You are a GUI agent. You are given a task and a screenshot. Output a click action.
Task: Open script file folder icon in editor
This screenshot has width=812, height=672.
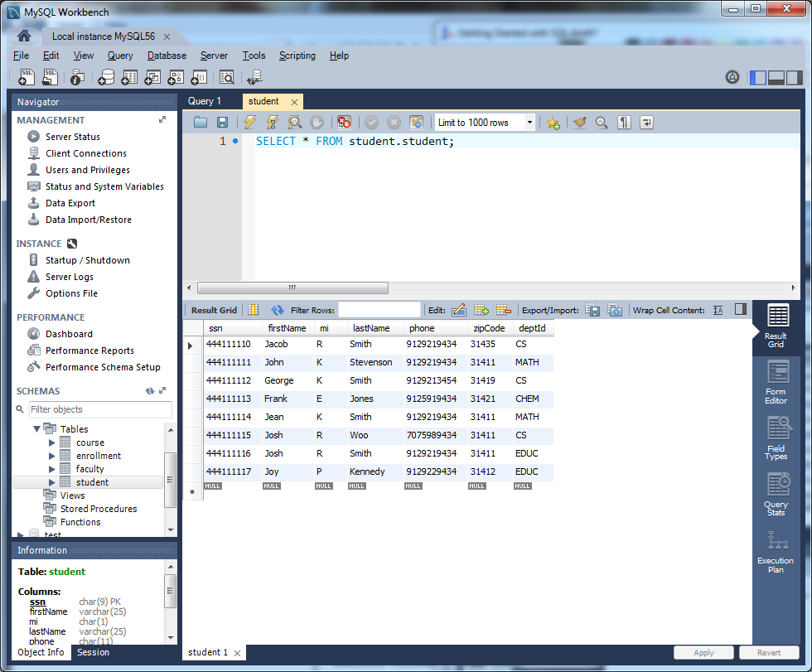tap(201, 123)
